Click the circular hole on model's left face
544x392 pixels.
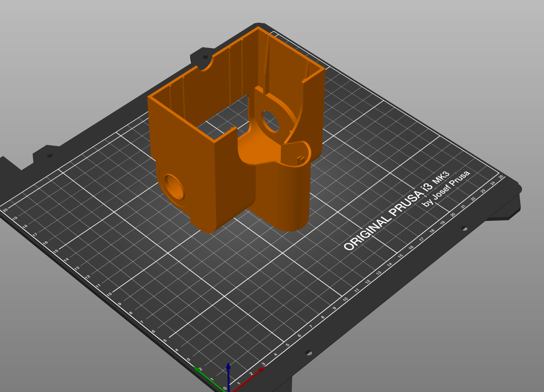tap(174, 187)
